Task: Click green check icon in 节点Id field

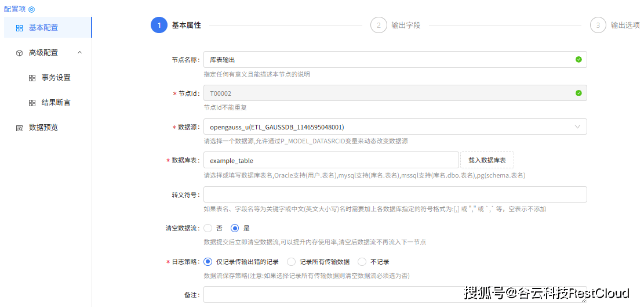Action: 578,93
